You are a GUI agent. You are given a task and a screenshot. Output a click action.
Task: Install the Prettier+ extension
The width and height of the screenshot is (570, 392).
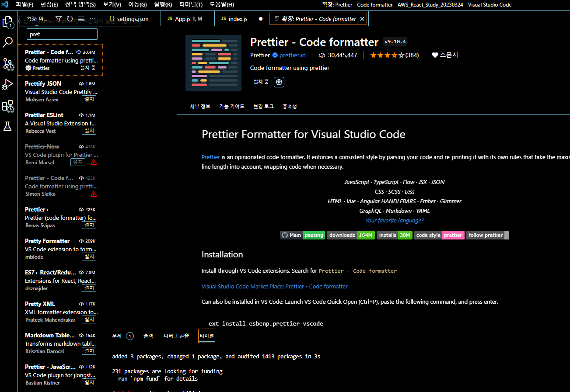[89, 225]
